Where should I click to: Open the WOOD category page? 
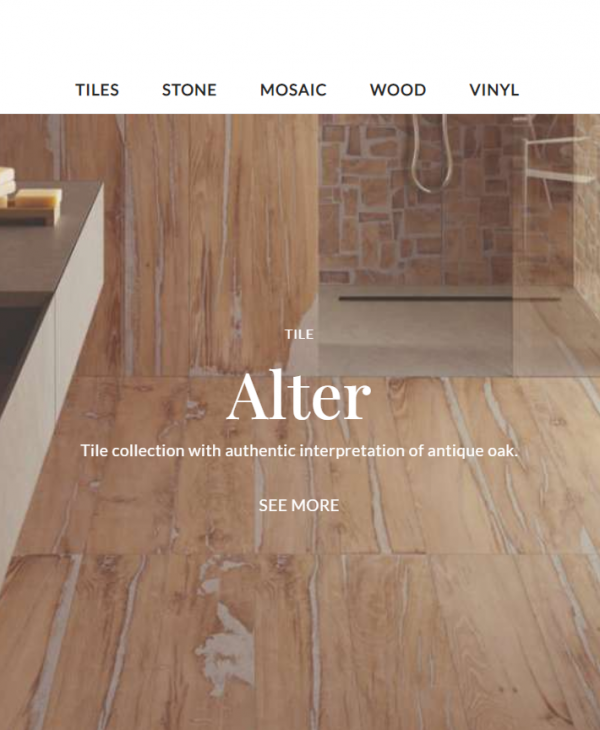coord(398,90)
